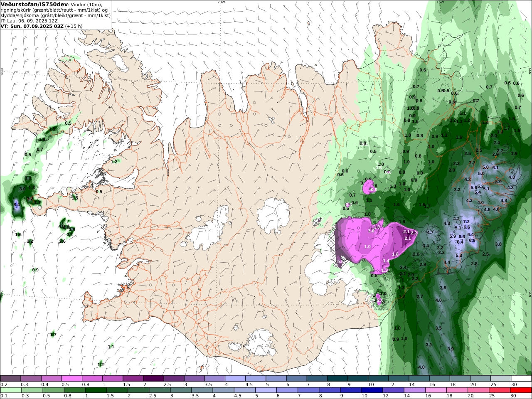Pick the bottom-row legend swatch labeled 0.8
Viewport: 532px width, 399px height.
(75, 390)
